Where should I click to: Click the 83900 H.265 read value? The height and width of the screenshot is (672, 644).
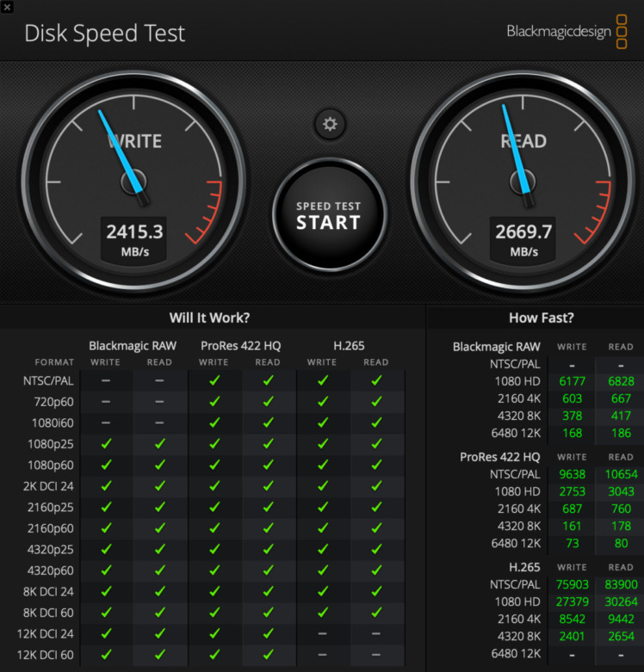coord(621,584)
